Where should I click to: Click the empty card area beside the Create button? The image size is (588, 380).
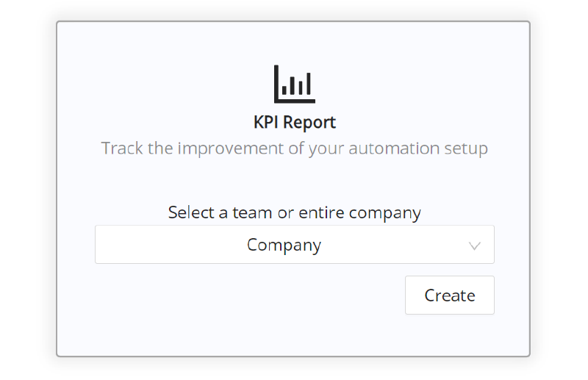pos(248,295)
